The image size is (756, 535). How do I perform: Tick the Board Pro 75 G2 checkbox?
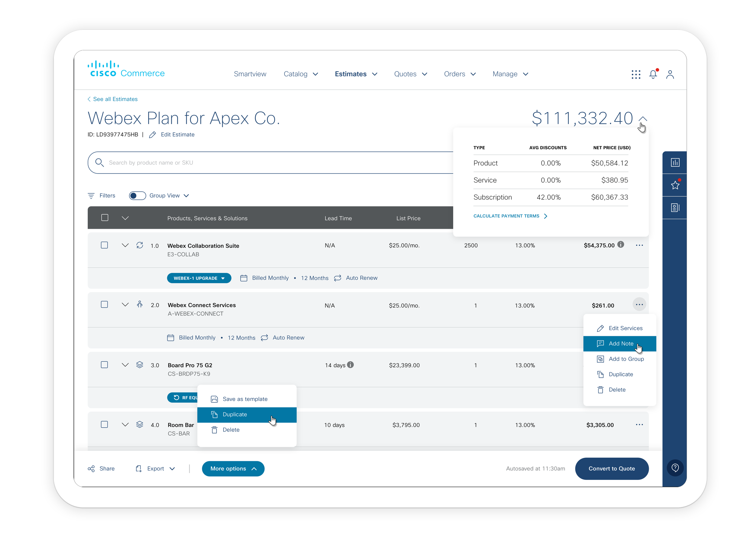[104, 365]
